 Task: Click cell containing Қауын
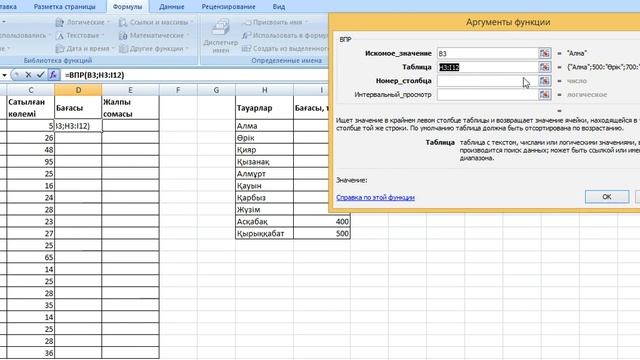point(264,186)
